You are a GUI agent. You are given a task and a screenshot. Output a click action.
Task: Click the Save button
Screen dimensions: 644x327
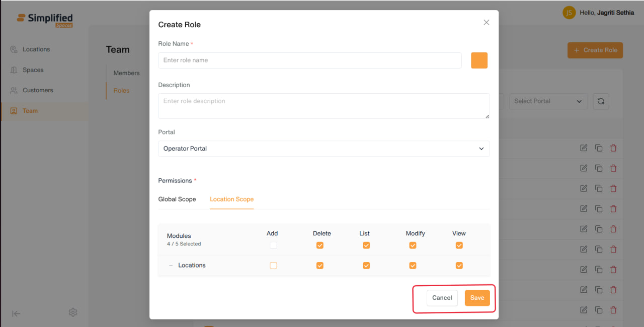tap(477, 298)
